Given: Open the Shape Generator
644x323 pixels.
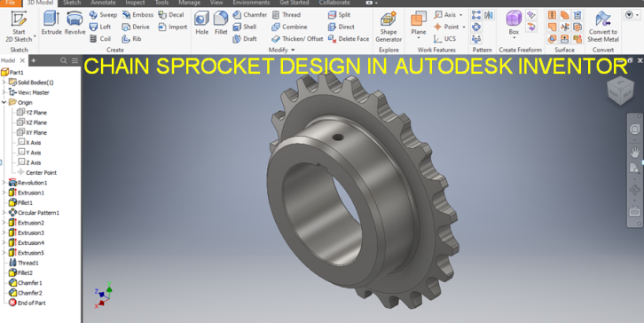Looking at the screenshot, I should (x=389, y=28).
